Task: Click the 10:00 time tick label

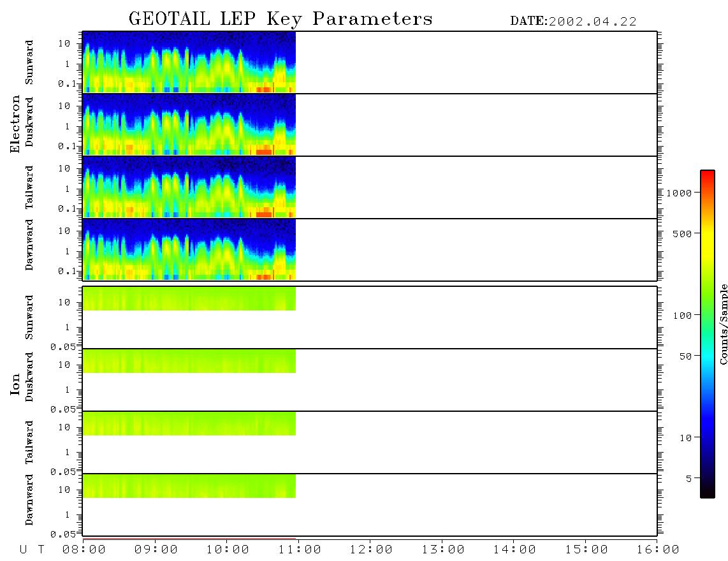Action: point(228,550)
